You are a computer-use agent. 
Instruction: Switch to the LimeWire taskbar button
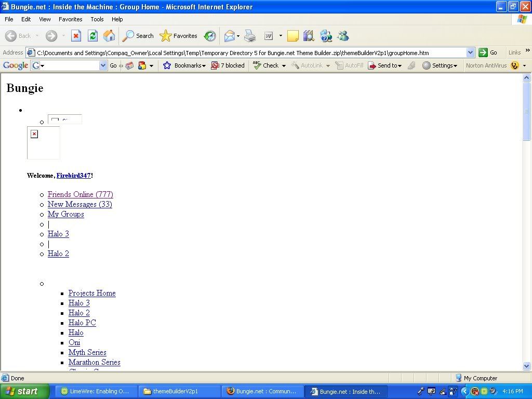point(94,391)
